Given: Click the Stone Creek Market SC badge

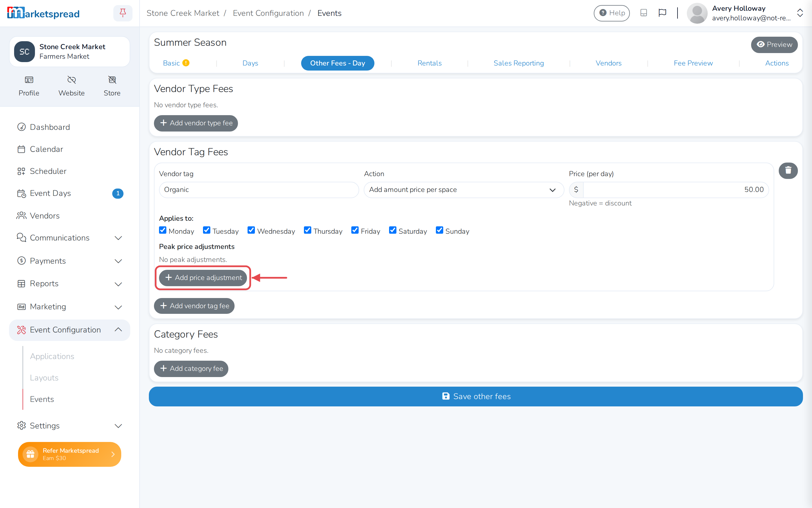Looking at the screenshot, I should (x=25, y=52).
